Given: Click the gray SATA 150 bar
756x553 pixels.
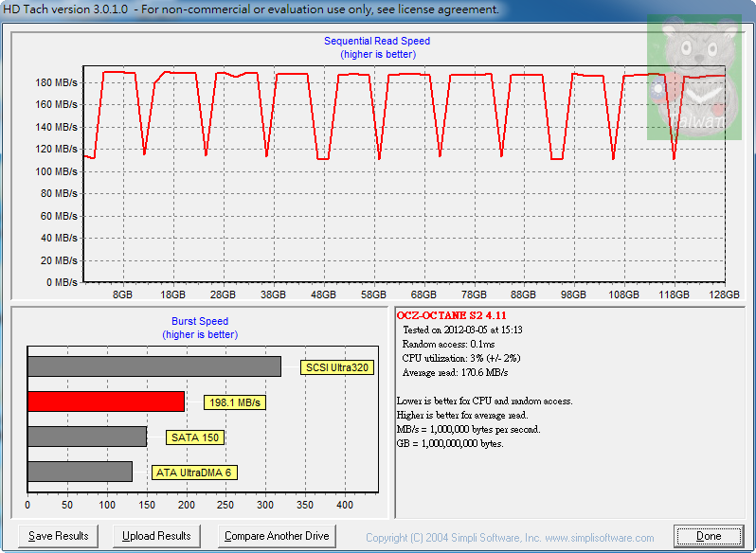Looking at the screenshot, I should pyautogui.click(x=87, y=437).
